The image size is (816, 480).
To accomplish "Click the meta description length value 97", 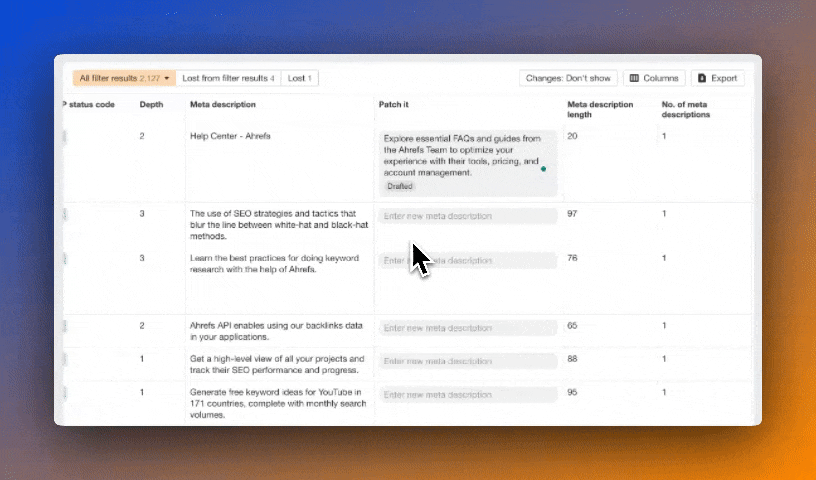I will (572, 213).
